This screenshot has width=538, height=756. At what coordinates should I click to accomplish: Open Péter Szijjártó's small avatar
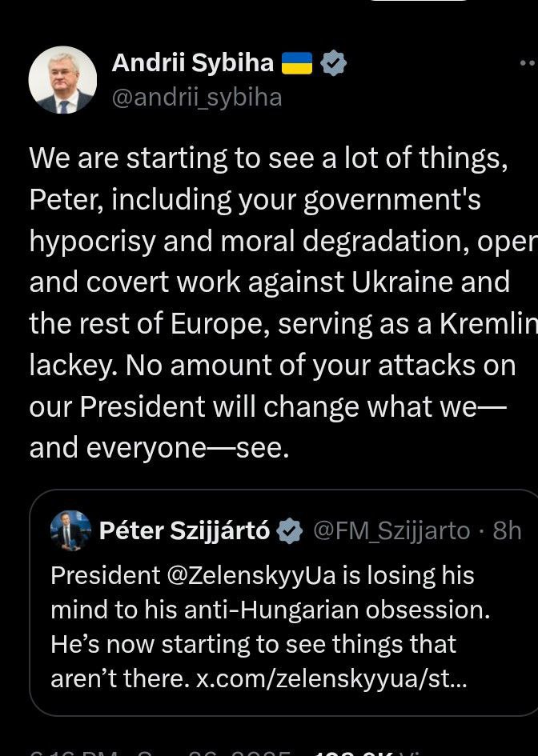(x=71, y=530)
